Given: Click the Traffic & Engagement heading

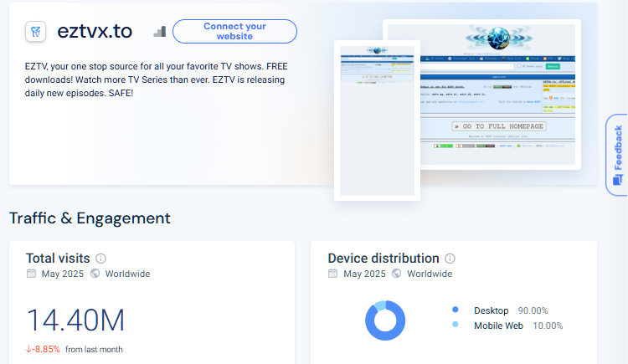Looking at the screenshot, I should point(90,218).
